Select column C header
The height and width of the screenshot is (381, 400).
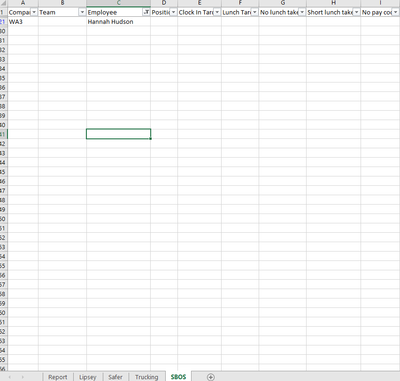118,3
